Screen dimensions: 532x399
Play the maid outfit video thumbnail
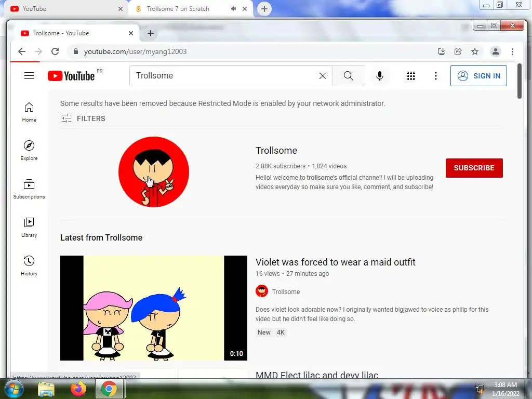[154, 308]
